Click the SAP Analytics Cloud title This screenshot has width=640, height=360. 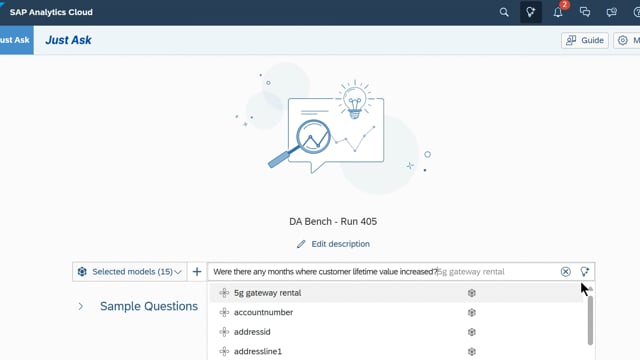(51, 12)
